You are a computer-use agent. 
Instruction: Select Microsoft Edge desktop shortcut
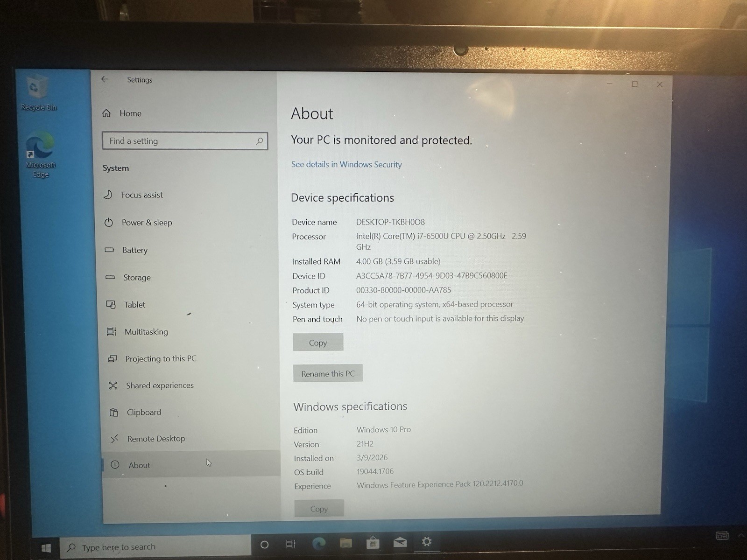40,155
